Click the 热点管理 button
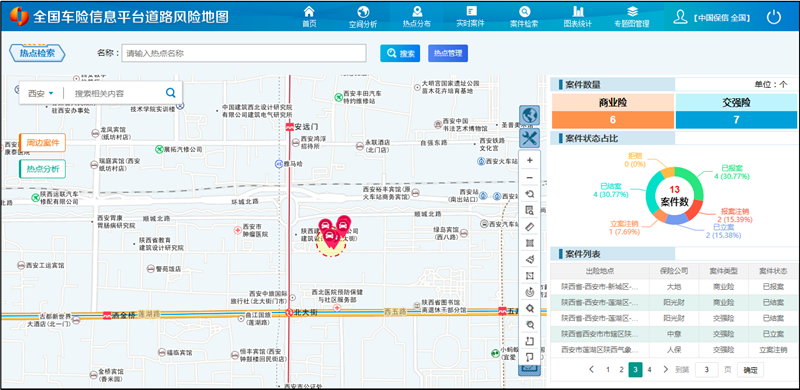The width and height of the screenshot is (800, 390). click(448, 53)
